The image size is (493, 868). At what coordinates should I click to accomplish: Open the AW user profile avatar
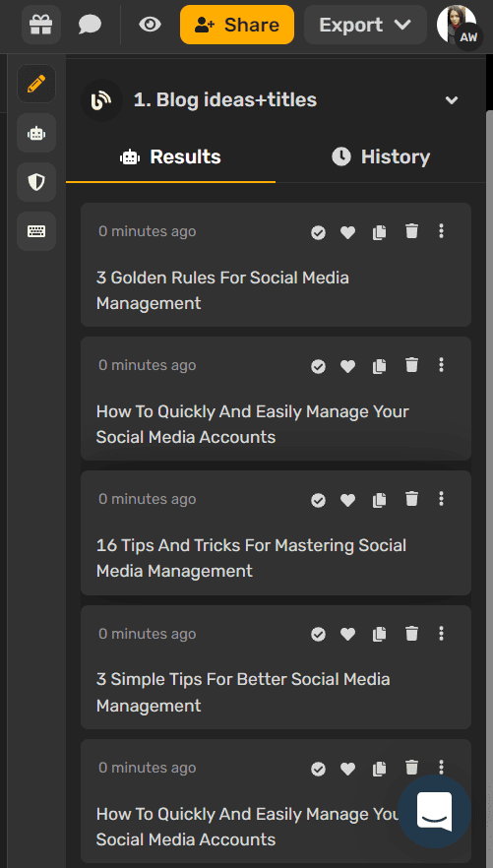pos(459,26)
